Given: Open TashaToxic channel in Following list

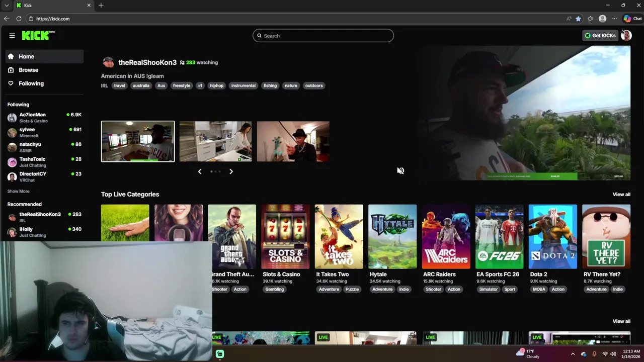Looking at the screenshot, I should point(44,162).
